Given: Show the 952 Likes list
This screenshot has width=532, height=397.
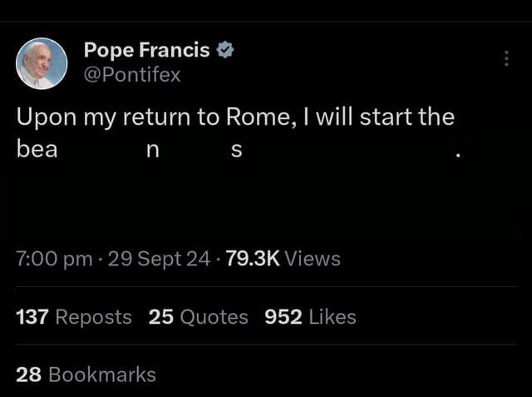Looking at the screenshot, I should pyautogui.click(x=310, y=317).
